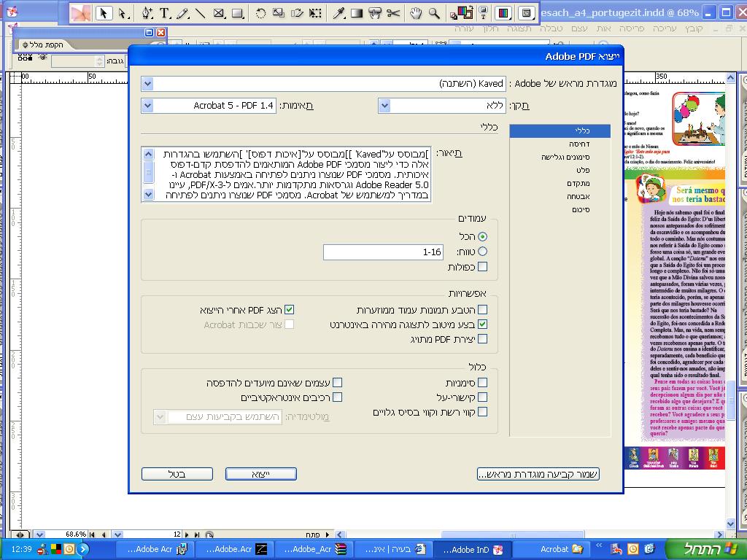The width and height of the screenshot is (747, 560).
Task: Open the compatibility Acrobat 5 dropdown
Action: 147,106
